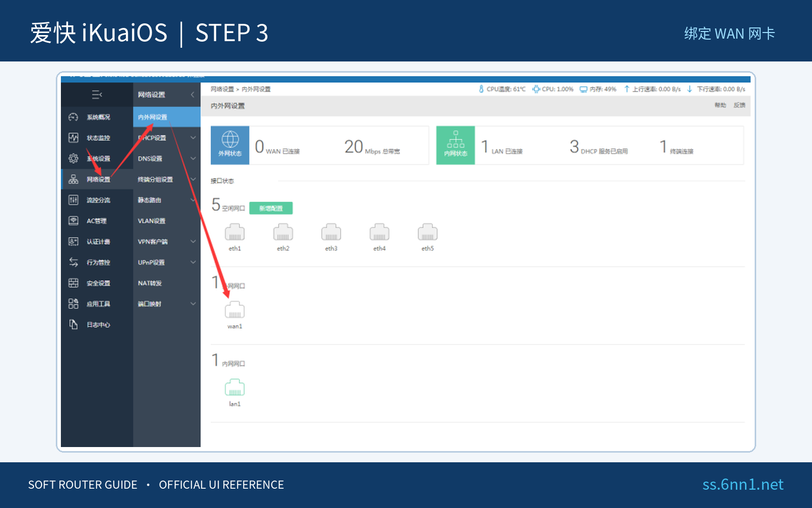812x508 pixels.
Task: Click the 接口状态 section heading
Action: point(222,181)
